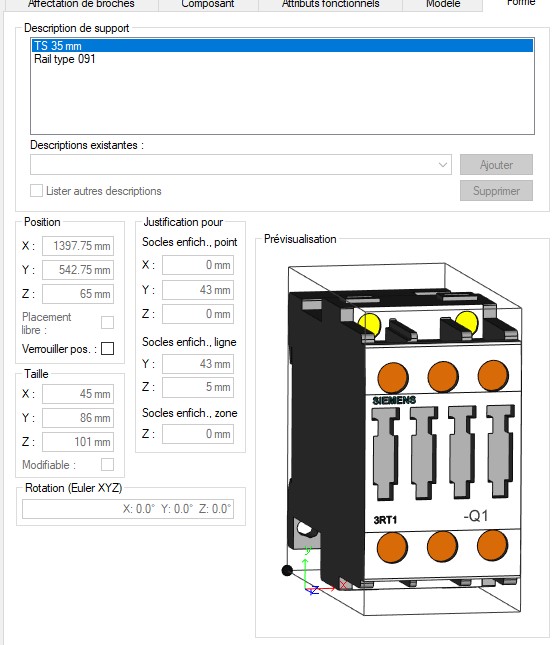Select the Rail type 091 list entry

coord(283,59)
